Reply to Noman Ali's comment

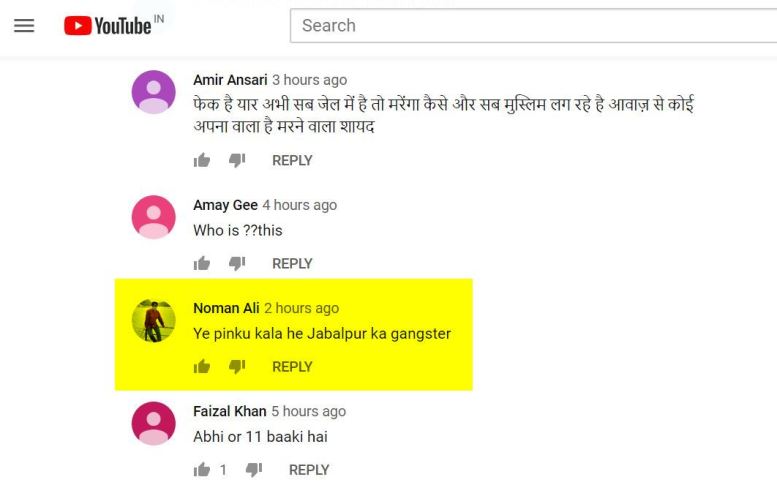point(292,367)
